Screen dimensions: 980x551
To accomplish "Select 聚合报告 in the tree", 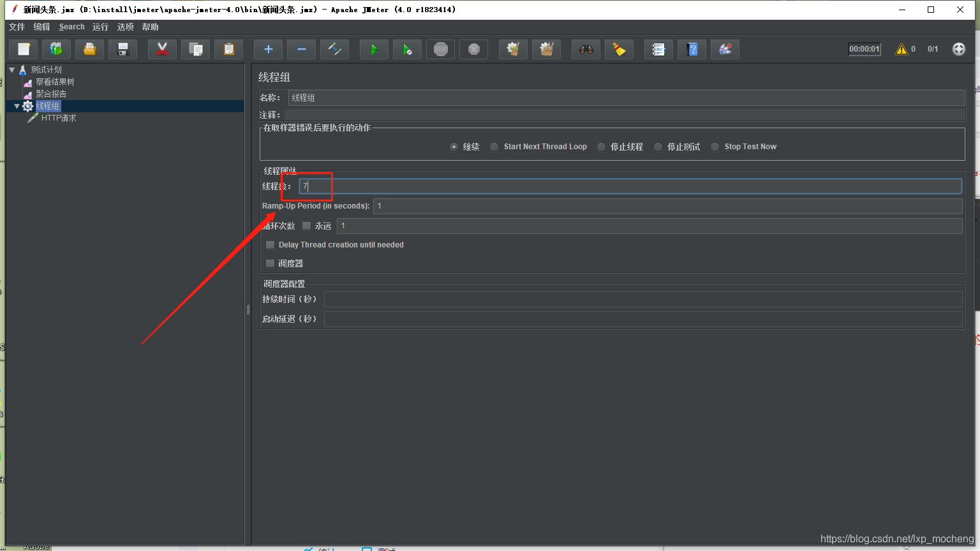I will [51, 94].
